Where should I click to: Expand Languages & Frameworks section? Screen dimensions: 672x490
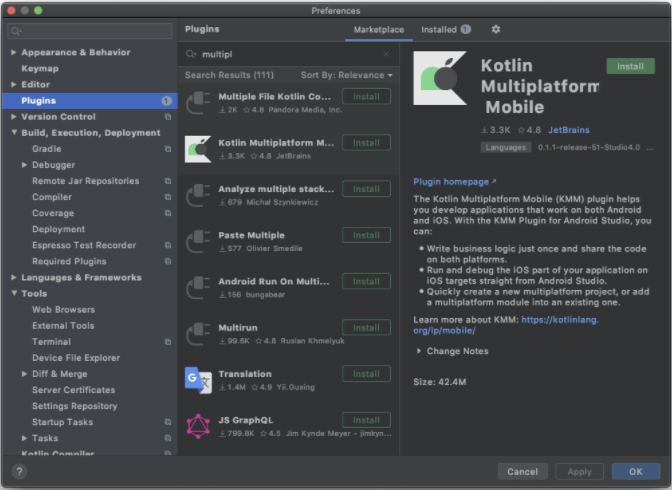(x=14, y=277)
